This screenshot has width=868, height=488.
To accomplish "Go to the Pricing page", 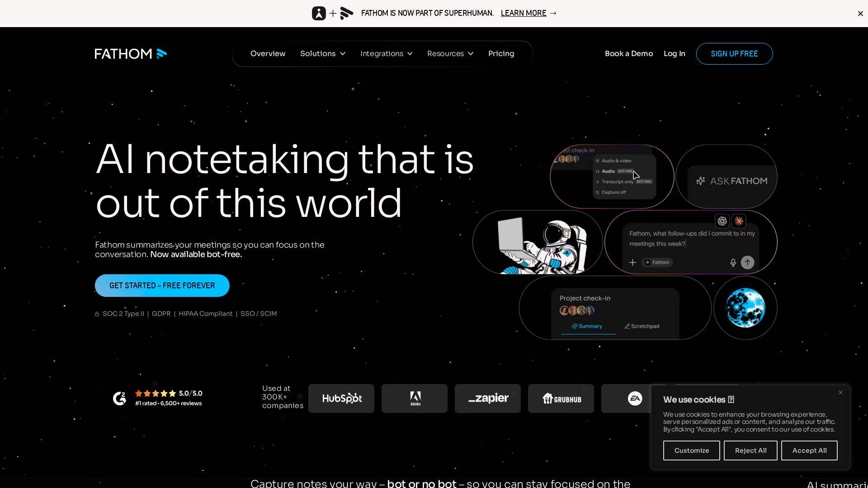I will pos(501,54).
